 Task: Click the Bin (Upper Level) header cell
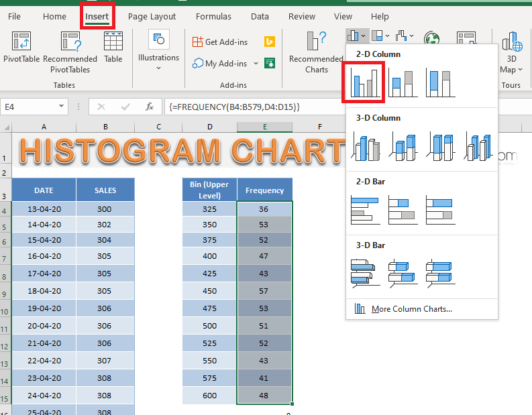[209, 190]
